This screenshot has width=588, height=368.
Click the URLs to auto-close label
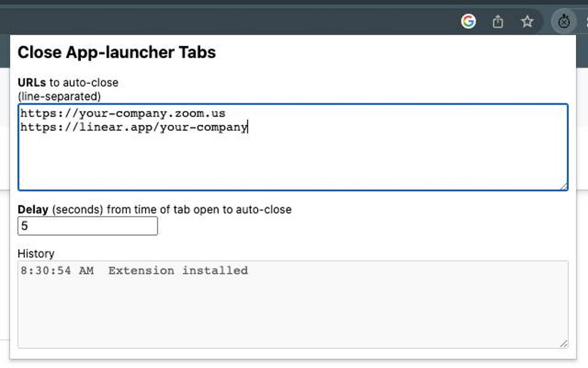pos(67,82)
